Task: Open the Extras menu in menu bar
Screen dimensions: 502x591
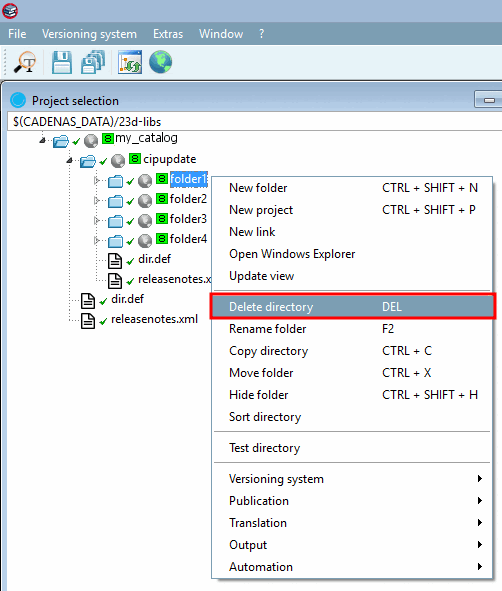Action: [168, 34]
